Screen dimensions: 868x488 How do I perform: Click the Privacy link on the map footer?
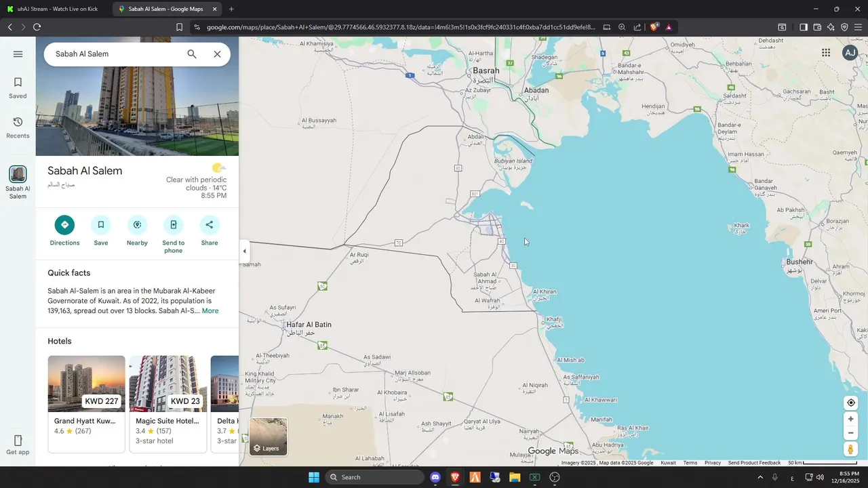[x=713, y=463]
